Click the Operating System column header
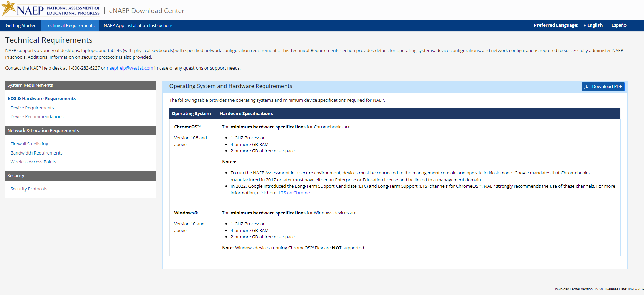The image size is (644, 295). tap(191, 114)
